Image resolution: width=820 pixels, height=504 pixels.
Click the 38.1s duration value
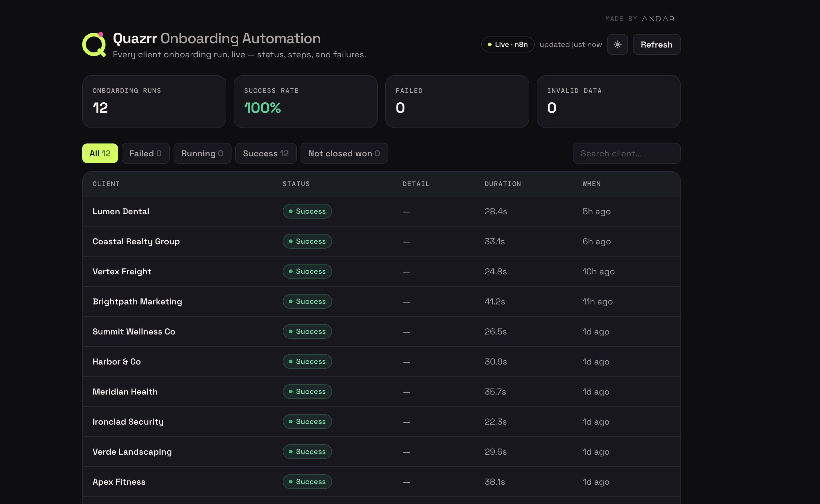tap(495, 482)
